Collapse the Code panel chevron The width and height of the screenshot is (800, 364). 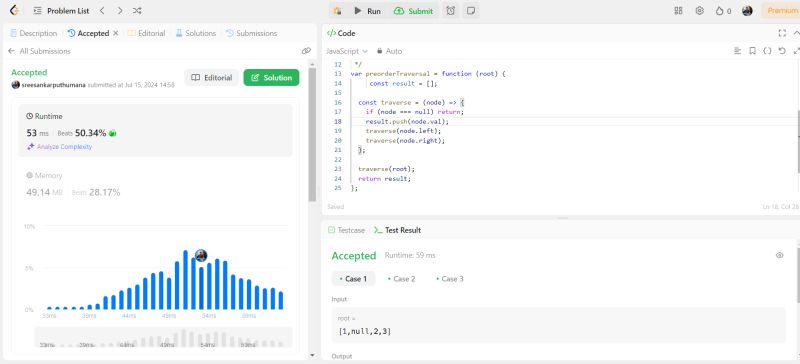pyautogui.click(x=796, y=33)
